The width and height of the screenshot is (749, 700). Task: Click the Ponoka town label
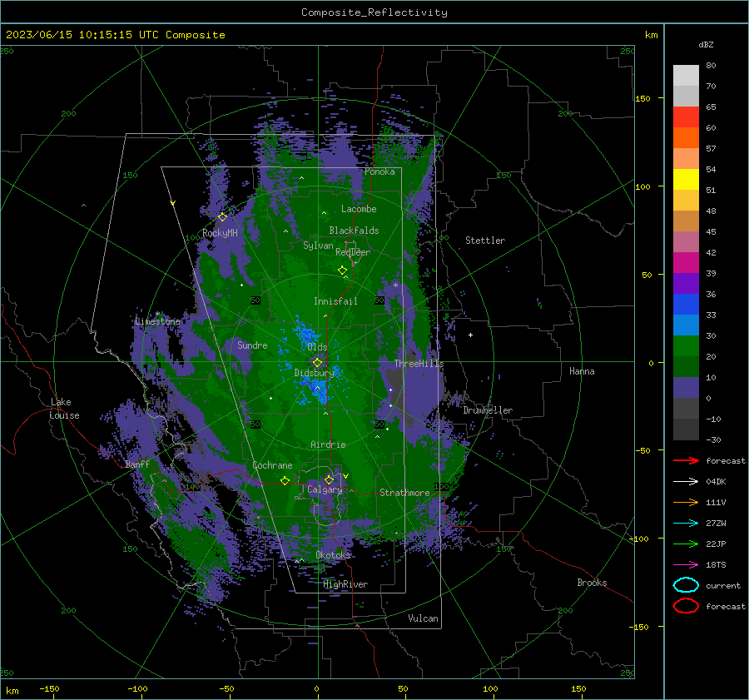point(379,171)
